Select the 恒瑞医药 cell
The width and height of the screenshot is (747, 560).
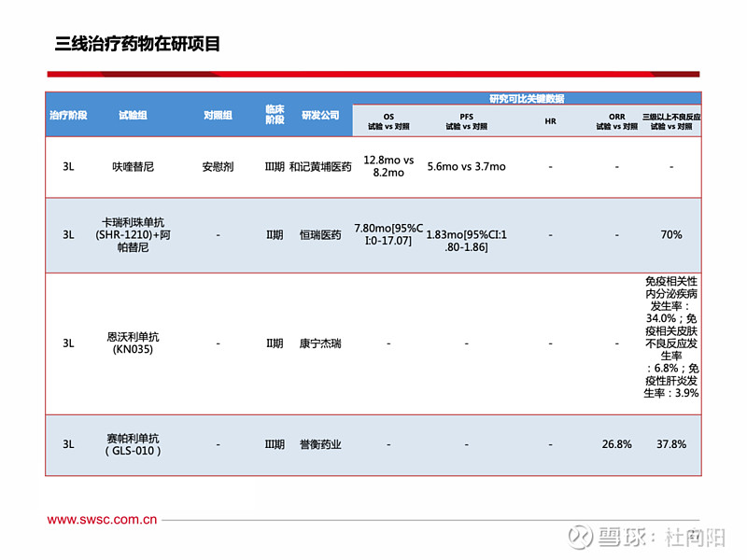[320, 235]
